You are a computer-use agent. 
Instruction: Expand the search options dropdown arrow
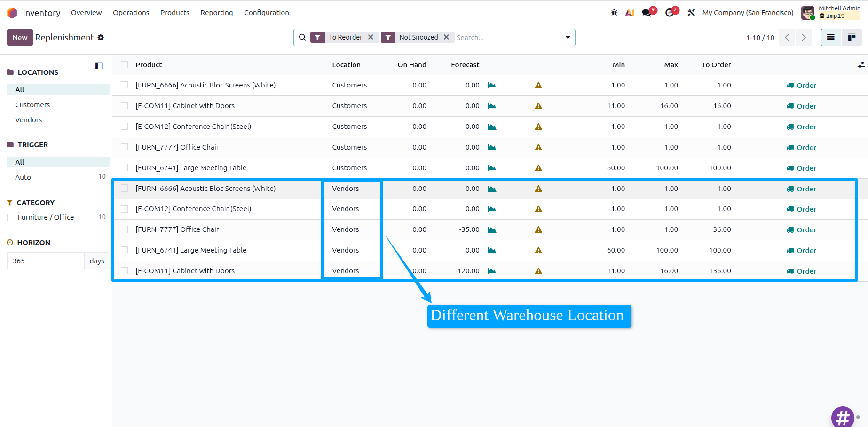click(568, 37)
